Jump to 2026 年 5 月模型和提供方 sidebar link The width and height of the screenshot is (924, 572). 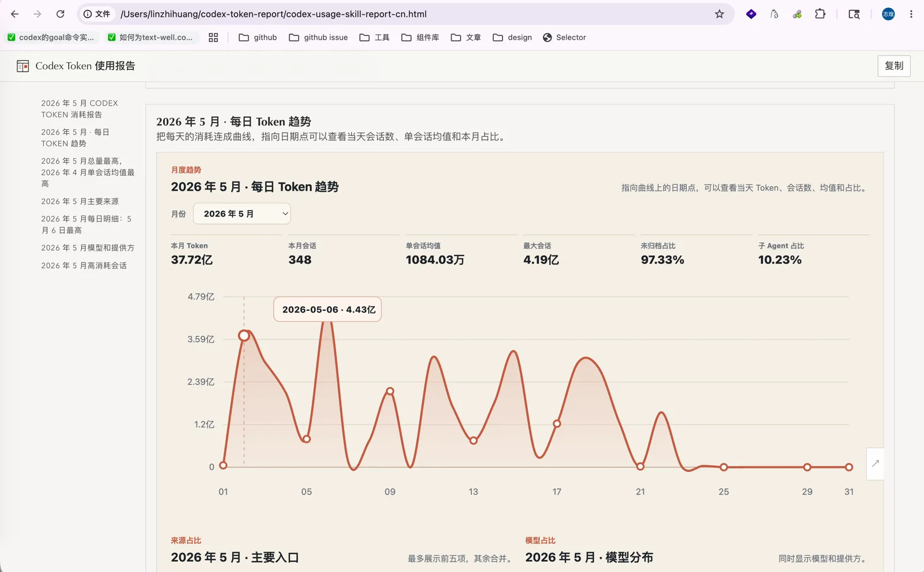pyautogui.click(x=88, y=248)
